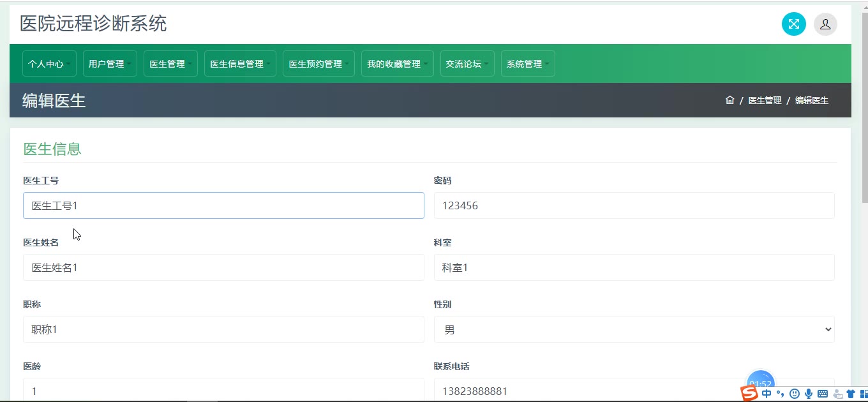The width and height of the screenshot is (868, 402).
Task: Go home via breadcrumb house icon
Action: tap(730, 100)
